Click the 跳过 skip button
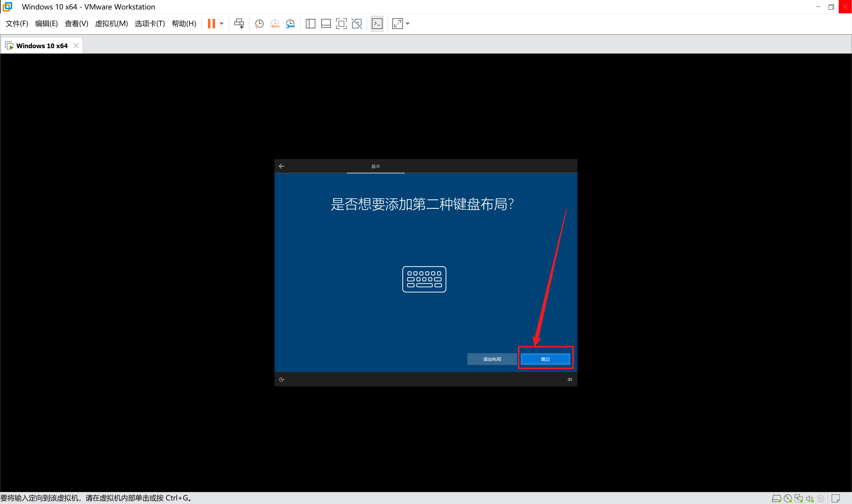The height and width of the screenshot is (504, 852). point(545,359)
